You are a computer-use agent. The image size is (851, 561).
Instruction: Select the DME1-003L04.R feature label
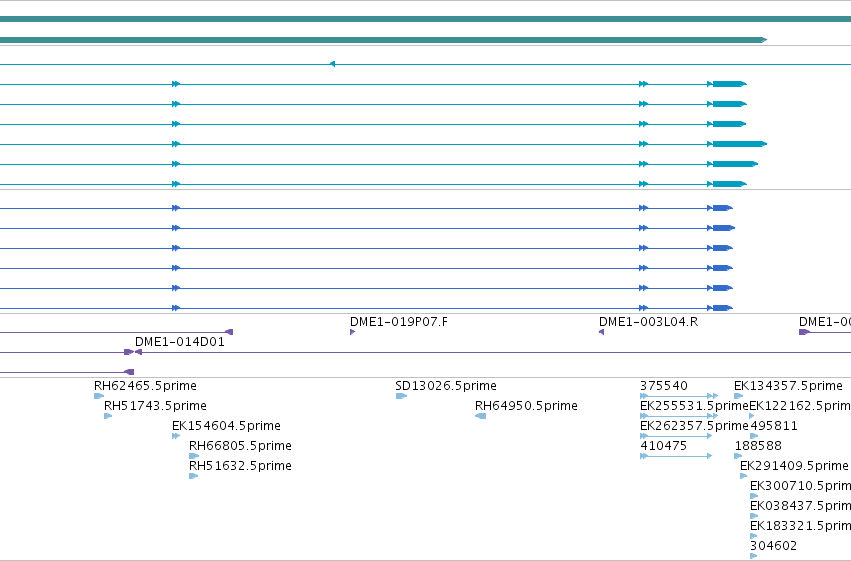point(649,322)
